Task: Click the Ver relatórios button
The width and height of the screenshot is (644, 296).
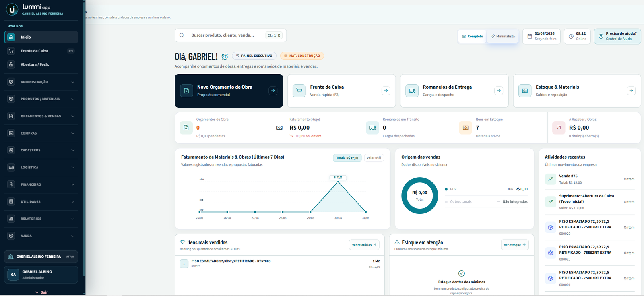Action: point(364,245)
